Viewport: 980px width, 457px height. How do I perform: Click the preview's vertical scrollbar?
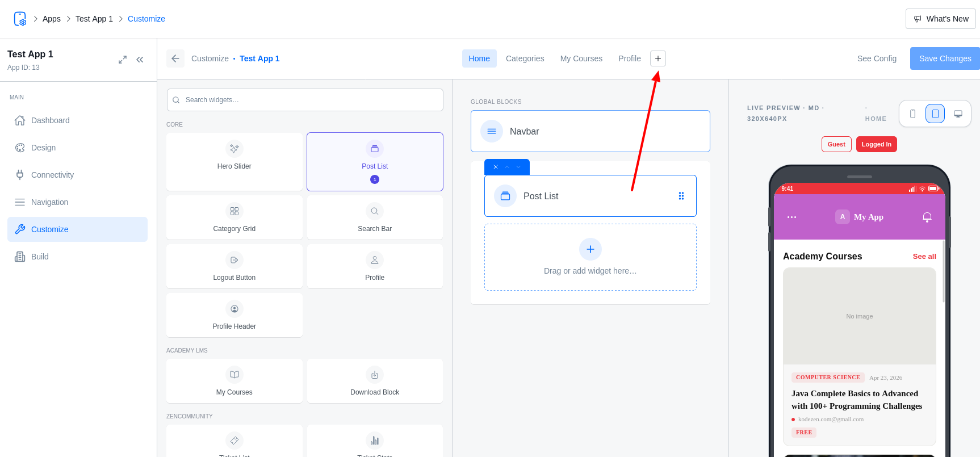pyautogui.click(x=944, y=271)
